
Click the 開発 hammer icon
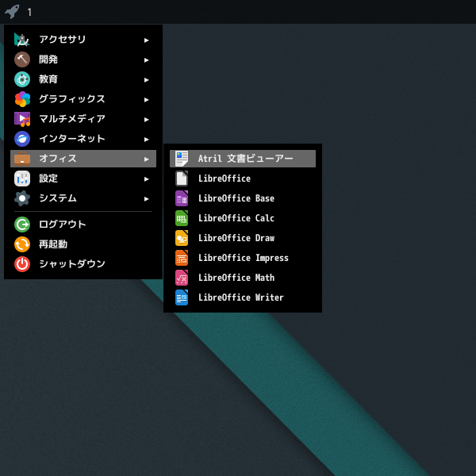click(x=22, y=59)
